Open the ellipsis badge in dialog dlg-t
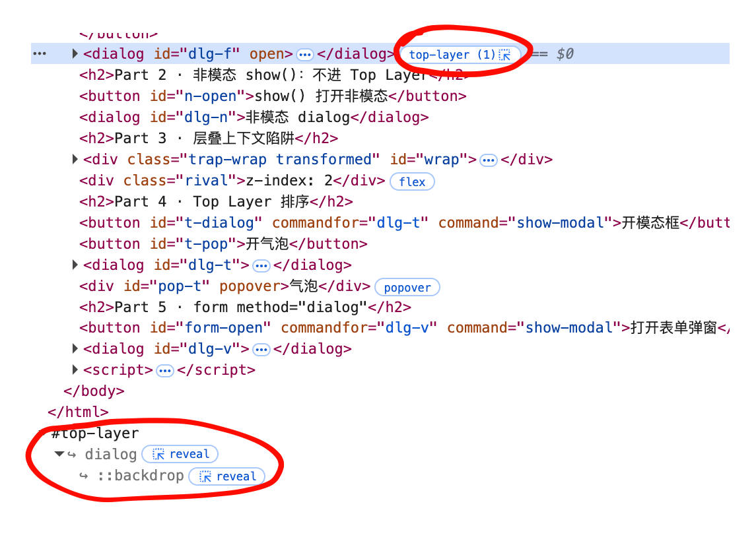Screen dimensions: 756x549 [261, 265]
